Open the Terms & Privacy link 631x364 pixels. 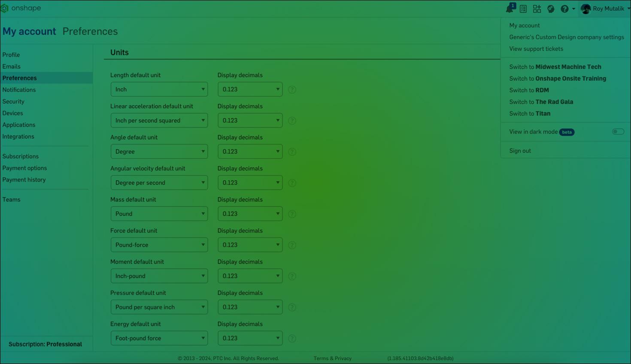pyautogui.click(x=332, y=358)
